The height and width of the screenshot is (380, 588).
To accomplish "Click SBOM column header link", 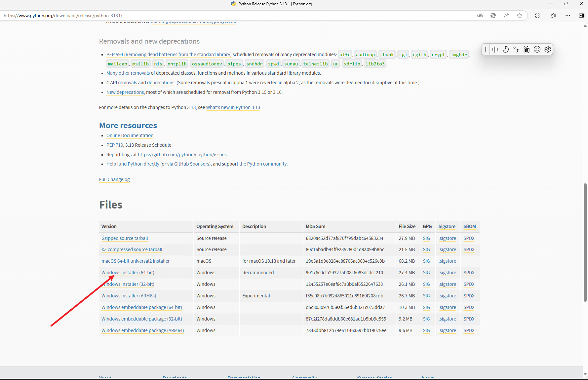I will pyautogui.click(x=470, y=226).
